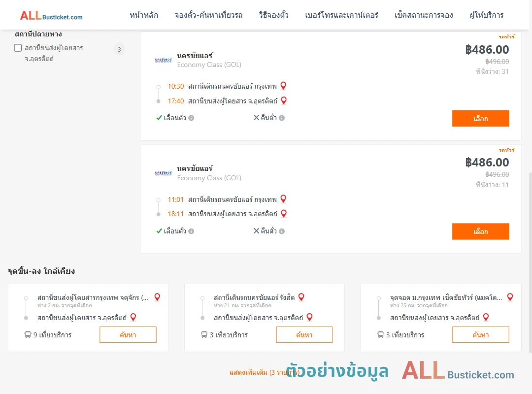Screen dimensions: 532x394
Task: Search trips from กรุงเทพ จตุจักร with ค้นหา
Action: [128, 334]
